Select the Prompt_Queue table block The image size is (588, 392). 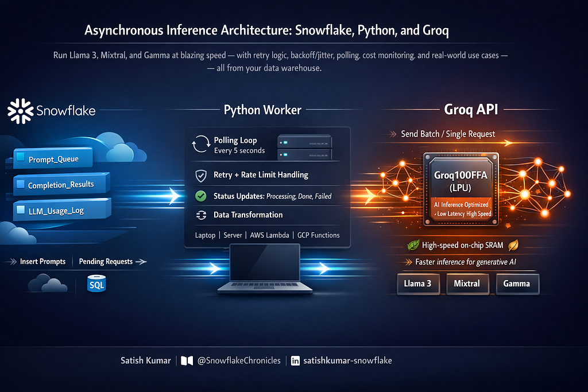click(53, 158)
